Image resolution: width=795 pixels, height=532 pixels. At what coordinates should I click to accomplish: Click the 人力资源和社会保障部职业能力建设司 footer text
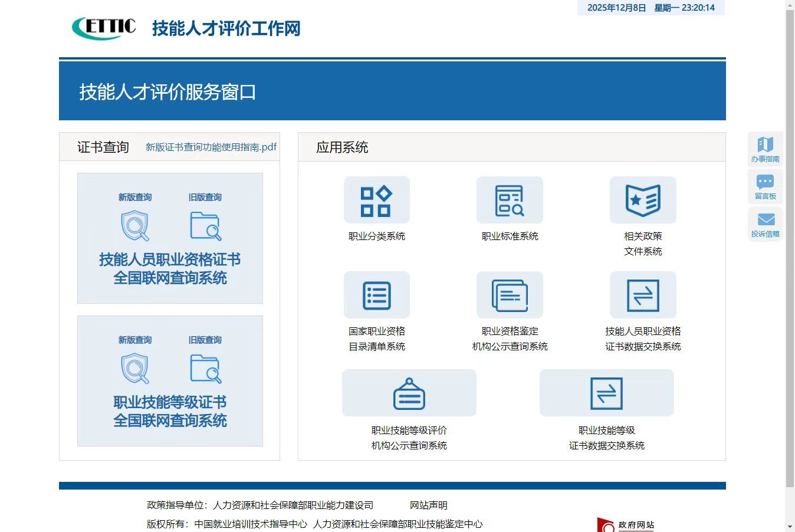(293, 505)
